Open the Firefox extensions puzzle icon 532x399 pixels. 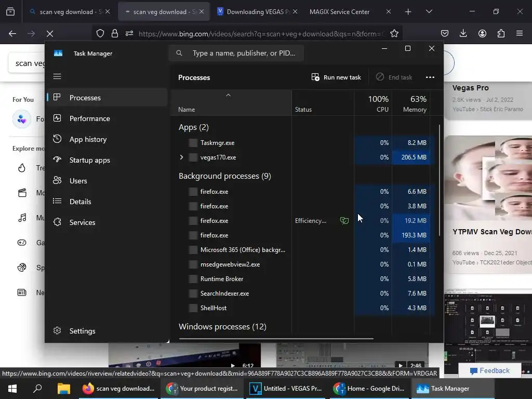501,34
